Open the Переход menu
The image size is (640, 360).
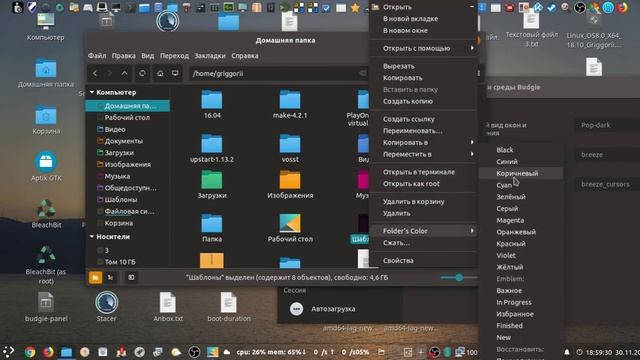[x=174, y=56]
